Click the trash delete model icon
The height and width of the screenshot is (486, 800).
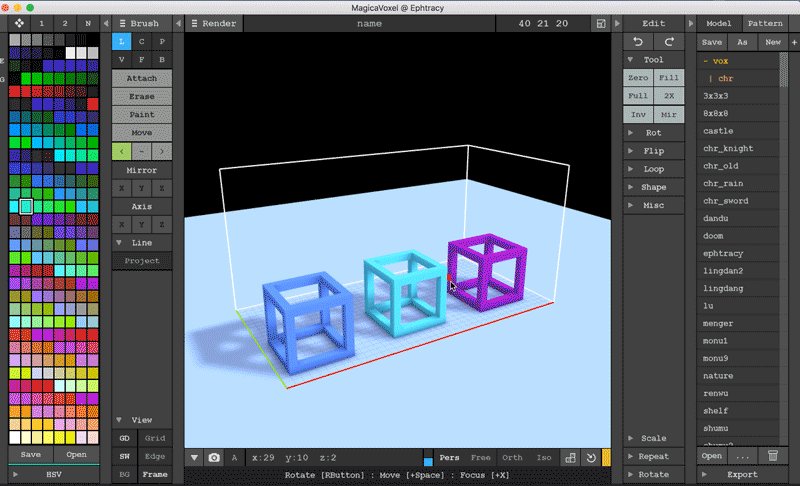point(773,455)
